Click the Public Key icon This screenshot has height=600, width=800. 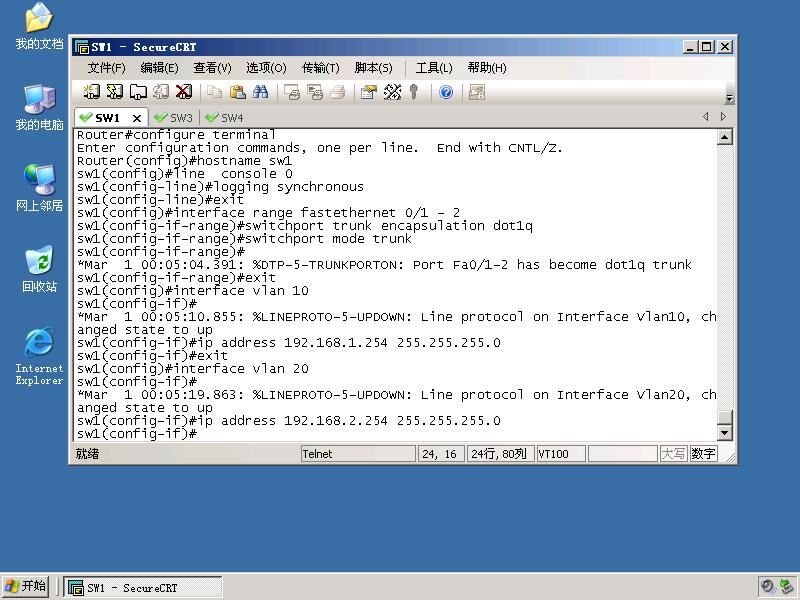414,92
